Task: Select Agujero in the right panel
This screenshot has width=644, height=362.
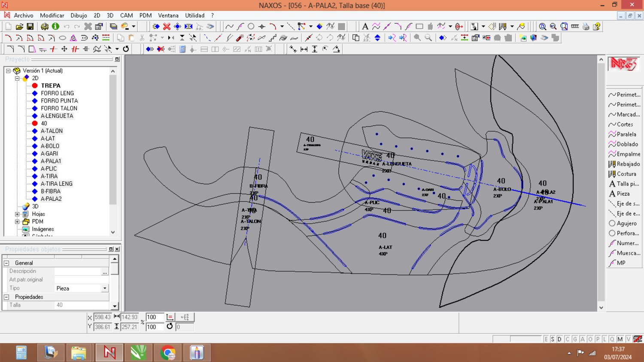Action: (x=623, y=223)
